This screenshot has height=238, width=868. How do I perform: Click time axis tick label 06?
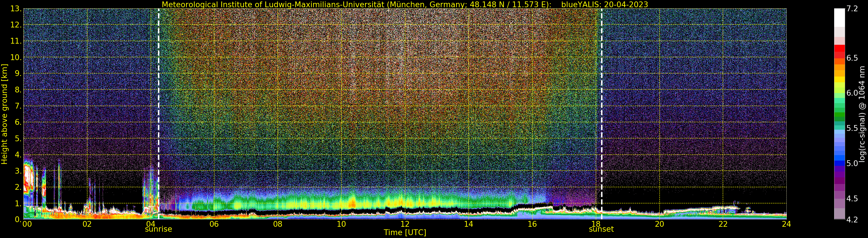click(x=214, y=224)
